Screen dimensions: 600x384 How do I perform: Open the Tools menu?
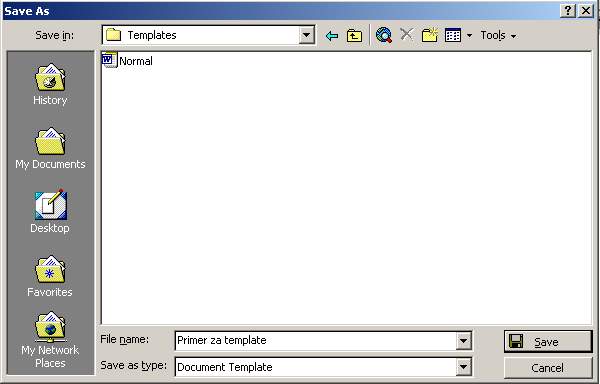coord(498,36)
